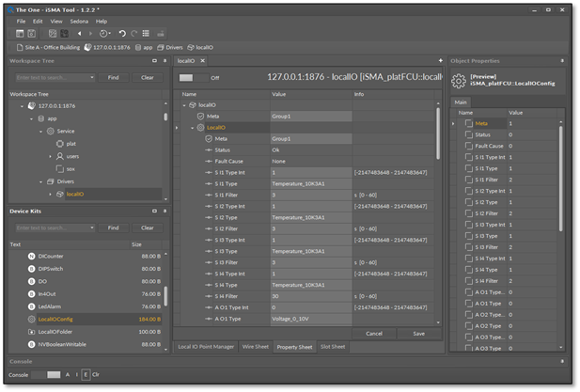This screenshot has width=580, height=392.
Task: Click the undo arrow in the toolbar
Action: (122, 33)
